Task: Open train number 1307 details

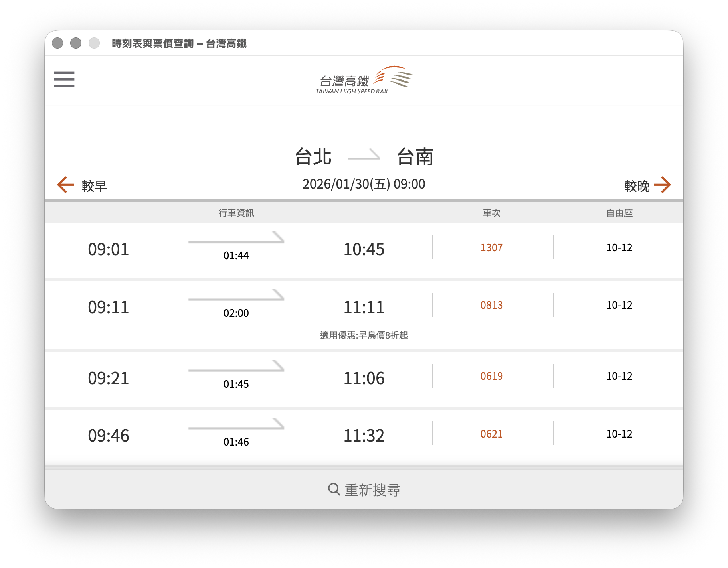Action: (491, 248)
